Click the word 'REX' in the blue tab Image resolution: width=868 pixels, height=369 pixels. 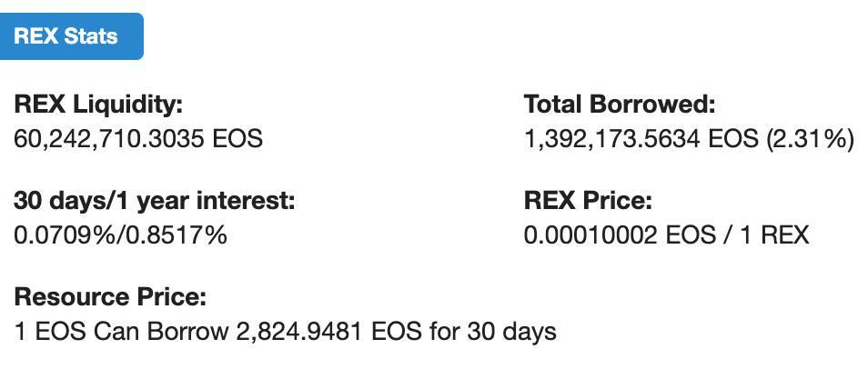point(36,36)
